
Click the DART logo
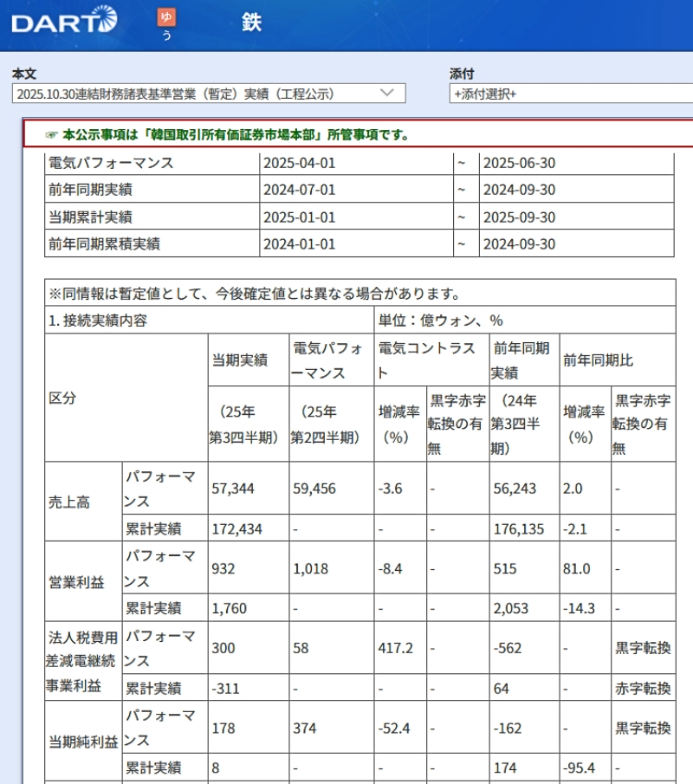pyautogui.click(x=64, y=21)
